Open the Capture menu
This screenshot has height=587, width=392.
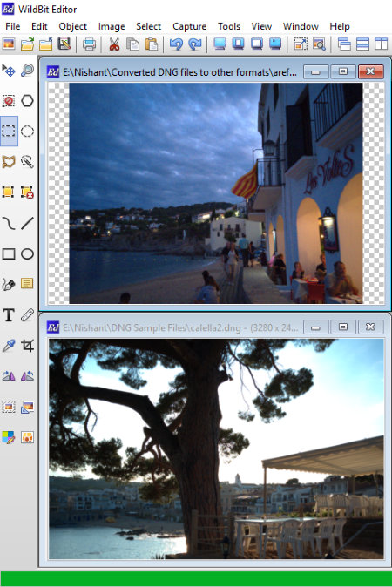click(189, 26)
